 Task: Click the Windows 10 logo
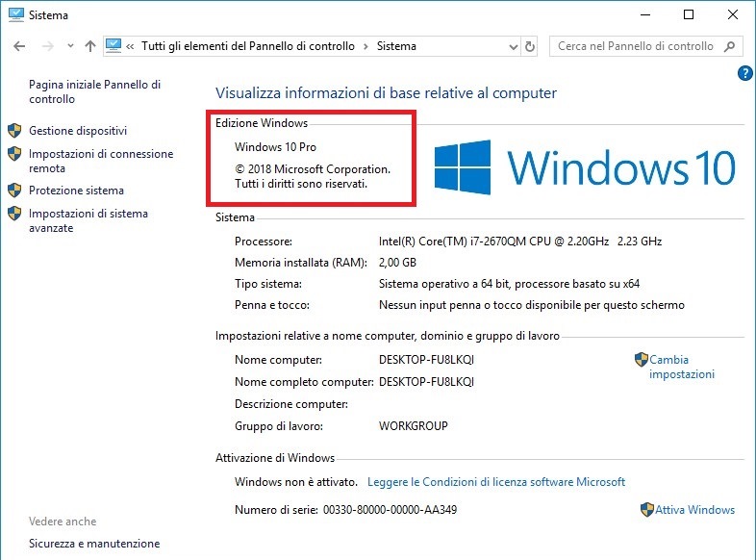click(x=585, y=167)
